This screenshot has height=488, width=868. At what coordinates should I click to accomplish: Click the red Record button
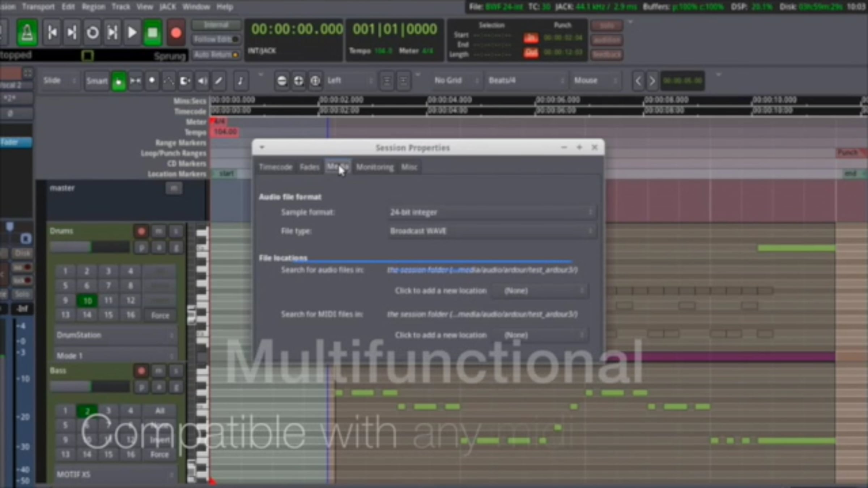point(176,33)
